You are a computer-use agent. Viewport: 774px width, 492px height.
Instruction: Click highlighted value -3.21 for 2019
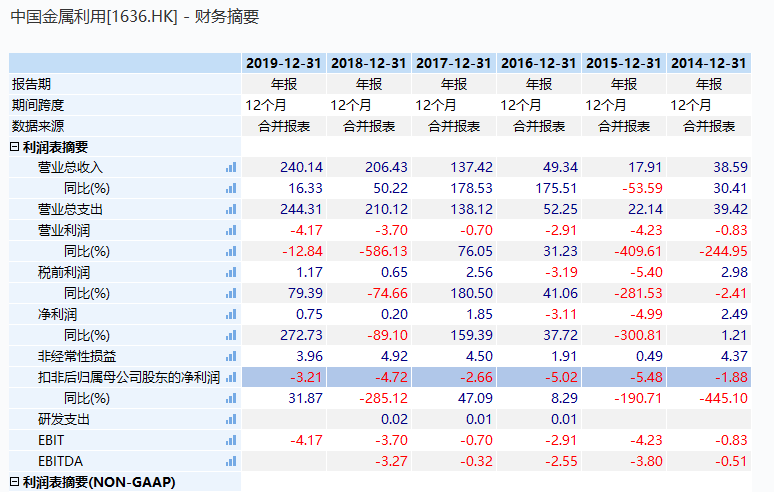(306, 378)
